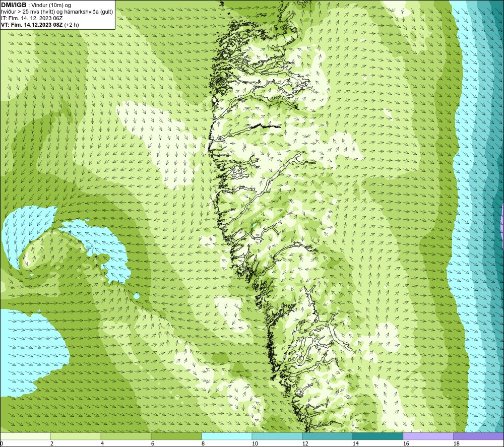The image size is (504, 447).
Task: Select the purple swatch above 18 m/s
Action: point(479,436)
